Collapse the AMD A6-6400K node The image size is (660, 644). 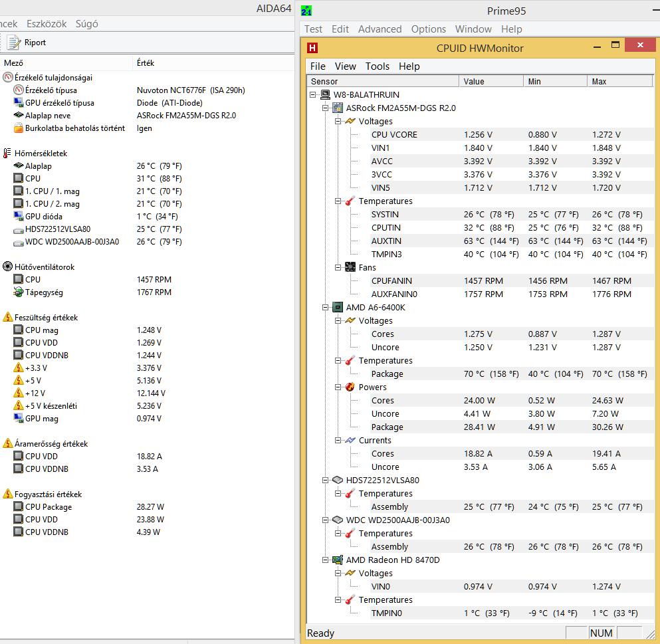[326, 307]
